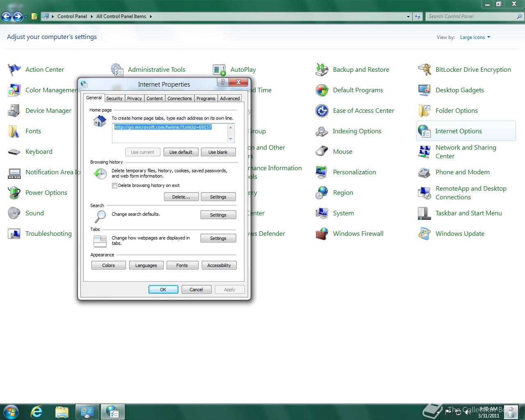Open the Folder Options icon
Screen dimensions: 525x420
coord(425,111)
